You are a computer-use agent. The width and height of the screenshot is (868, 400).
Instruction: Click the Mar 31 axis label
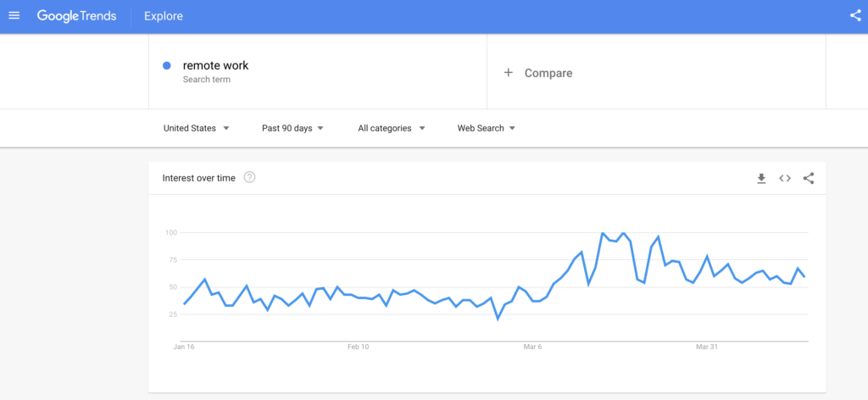(x=706, y=347)
